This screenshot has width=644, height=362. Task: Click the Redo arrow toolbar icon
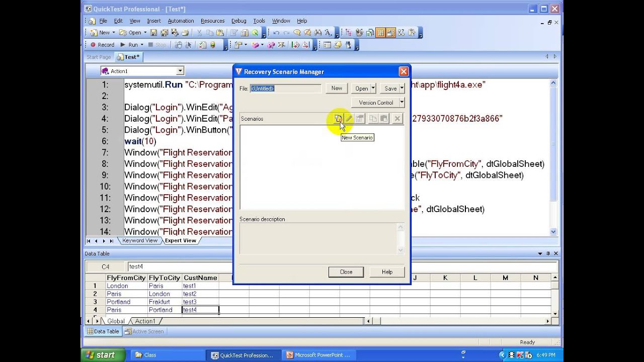click(286, 33)
